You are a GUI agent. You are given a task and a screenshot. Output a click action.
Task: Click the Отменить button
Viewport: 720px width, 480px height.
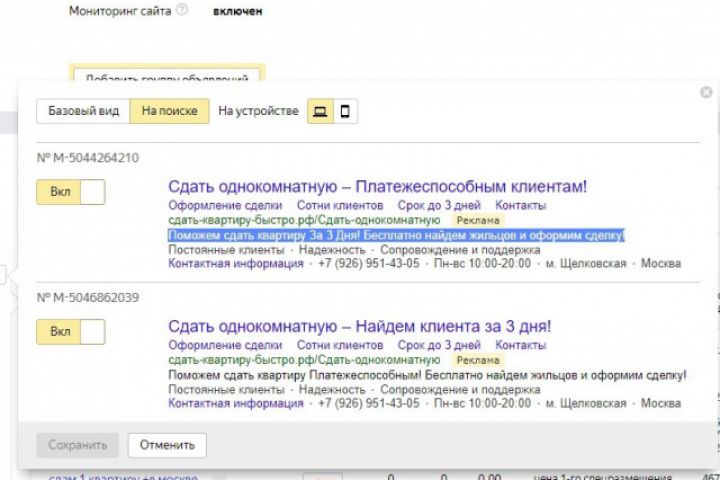tap(167, 445)
